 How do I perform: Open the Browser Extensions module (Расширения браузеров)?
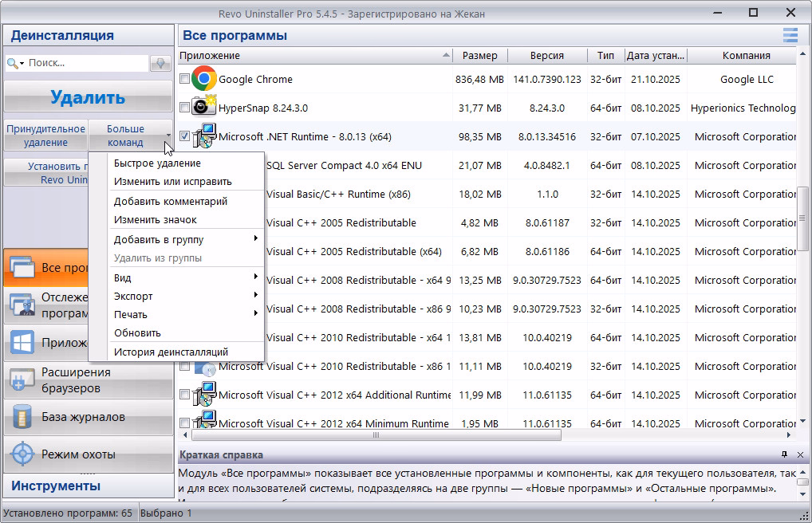point(88,380)
